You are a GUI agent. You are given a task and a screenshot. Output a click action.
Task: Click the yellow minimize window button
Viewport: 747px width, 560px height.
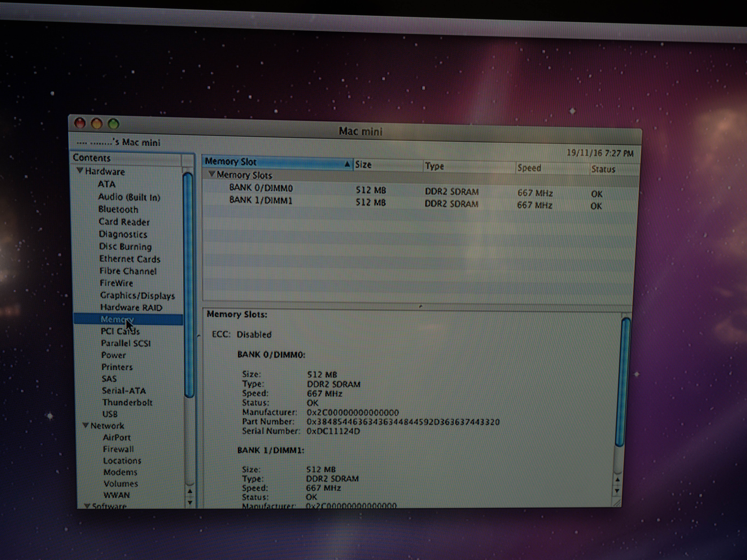tap(97, 123)
